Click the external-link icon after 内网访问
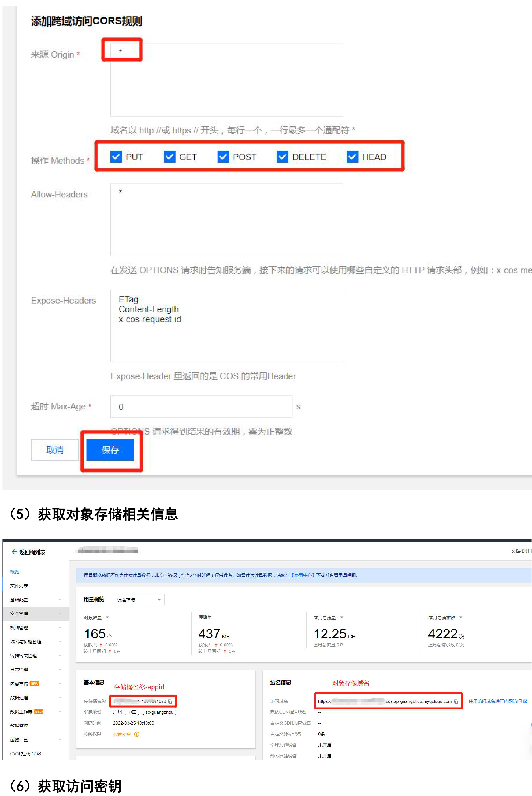This screenshot has width=532, height=796. tap(526, 701)
